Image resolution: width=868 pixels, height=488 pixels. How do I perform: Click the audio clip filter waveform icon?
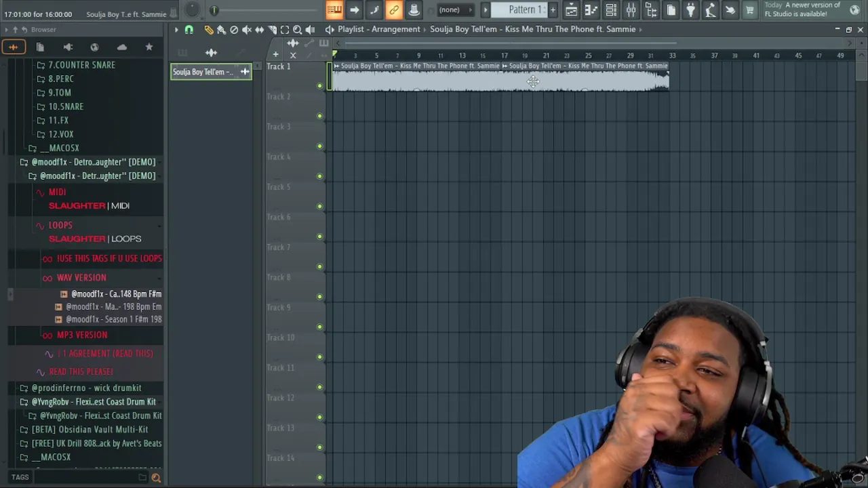click(211, 52)
